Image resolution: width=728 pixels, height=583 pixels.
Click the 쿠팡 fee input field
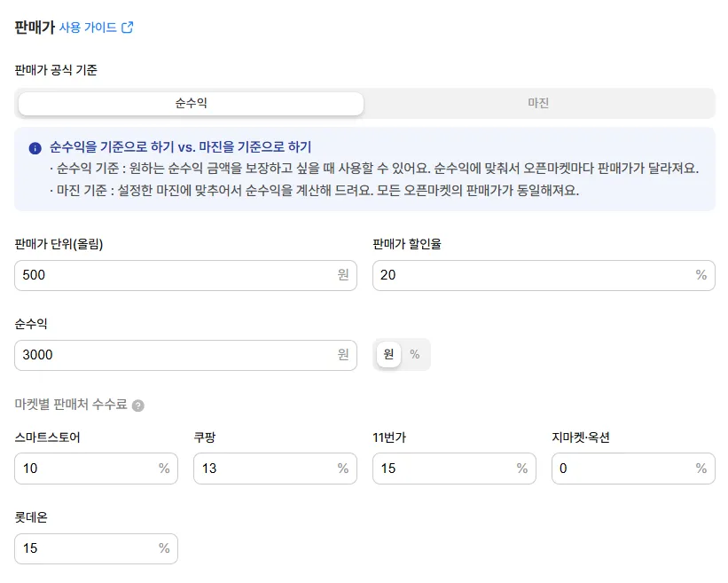275,469
